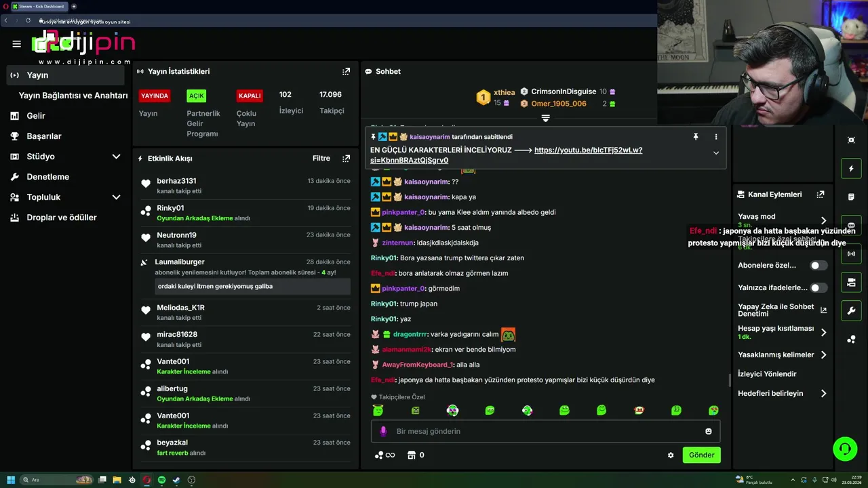Viewport: 868px width, 488px height.
Task: Toggle the Yalnızca ifadelerle switch
Action: pyautogui.click(x=818, y=288)
